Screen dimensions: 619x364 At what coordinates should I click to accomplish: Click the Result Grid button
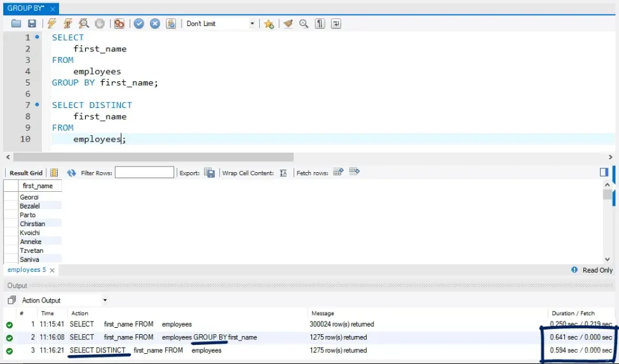click(x=26, y=173)
